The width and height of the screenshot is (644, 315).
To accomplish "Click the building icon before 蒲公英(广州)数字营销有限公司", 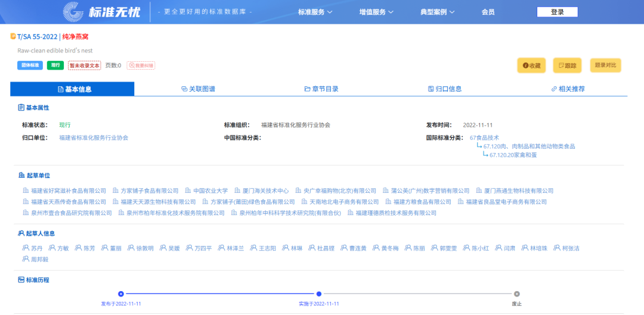I will coord(386,191).
